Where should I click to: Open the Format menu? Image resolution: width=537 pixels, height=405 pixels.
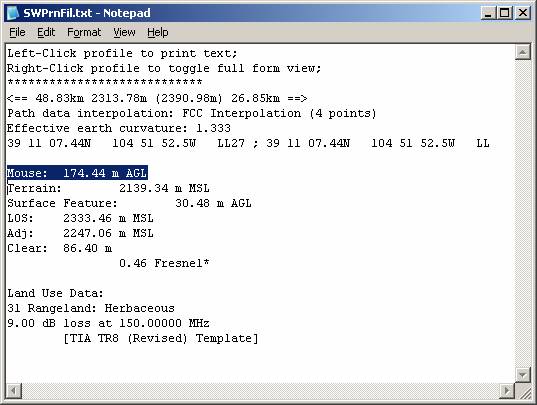pos(84,32)
